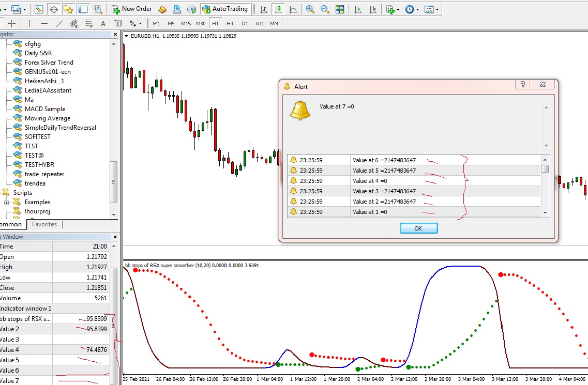Select the 'Value at 6 =2147483647' alert row
Screen dimensions: 588x385
414,160
